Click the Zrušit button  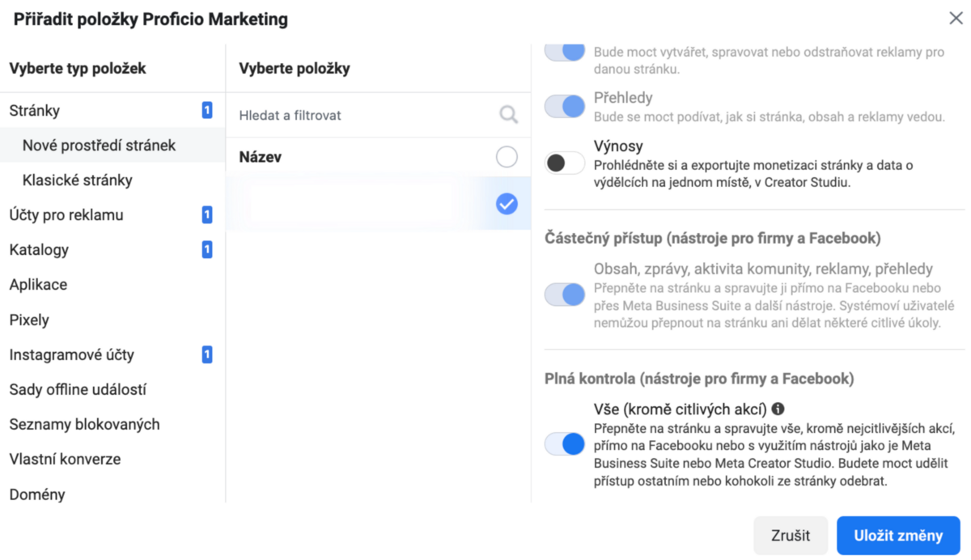791,536
